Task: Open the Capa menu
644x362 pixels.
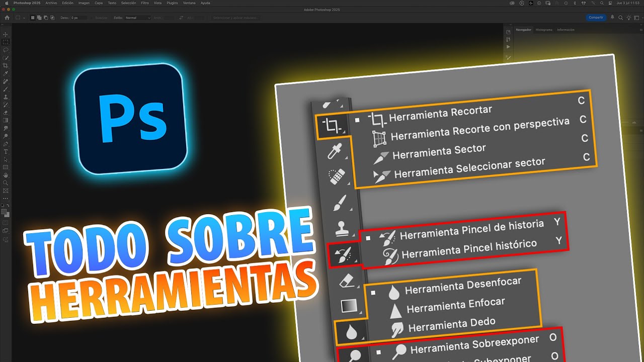Action: (99, 3)
